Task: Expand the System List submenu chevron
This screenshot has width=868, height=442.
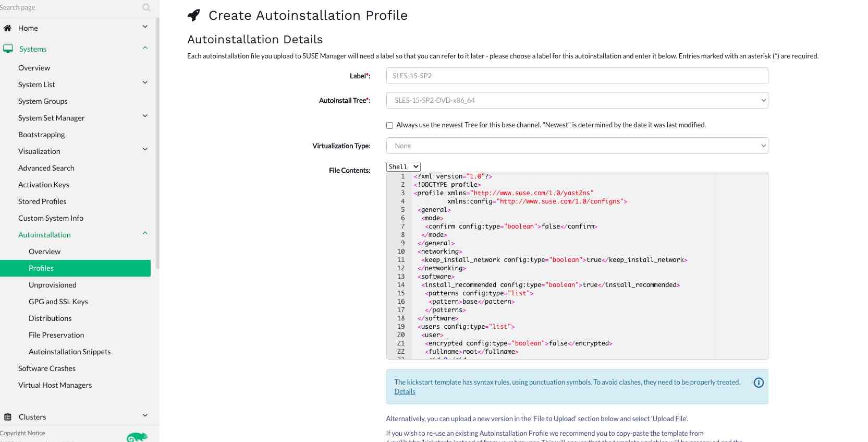Action: 145,82
